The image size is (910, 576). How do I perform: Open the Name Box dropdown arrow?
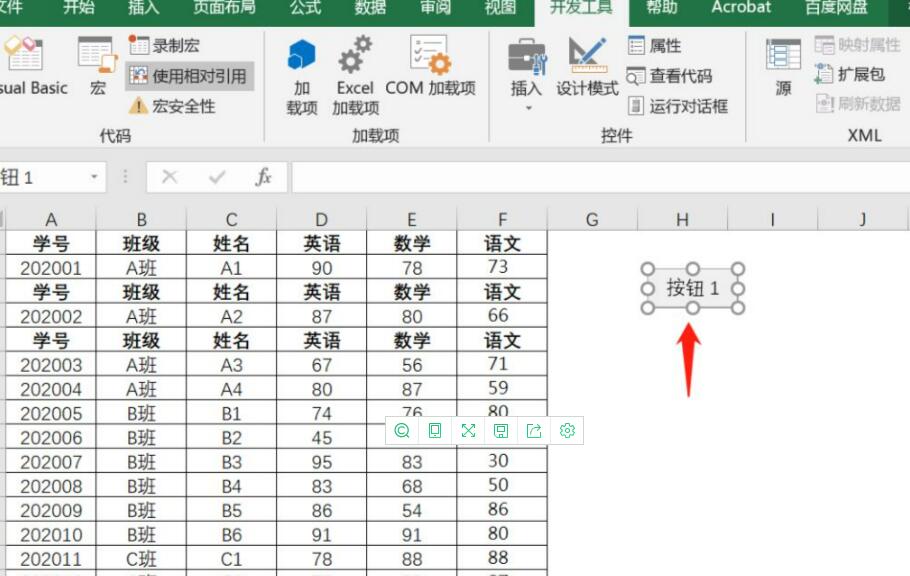pyautogui.click(x=95, y=177)
